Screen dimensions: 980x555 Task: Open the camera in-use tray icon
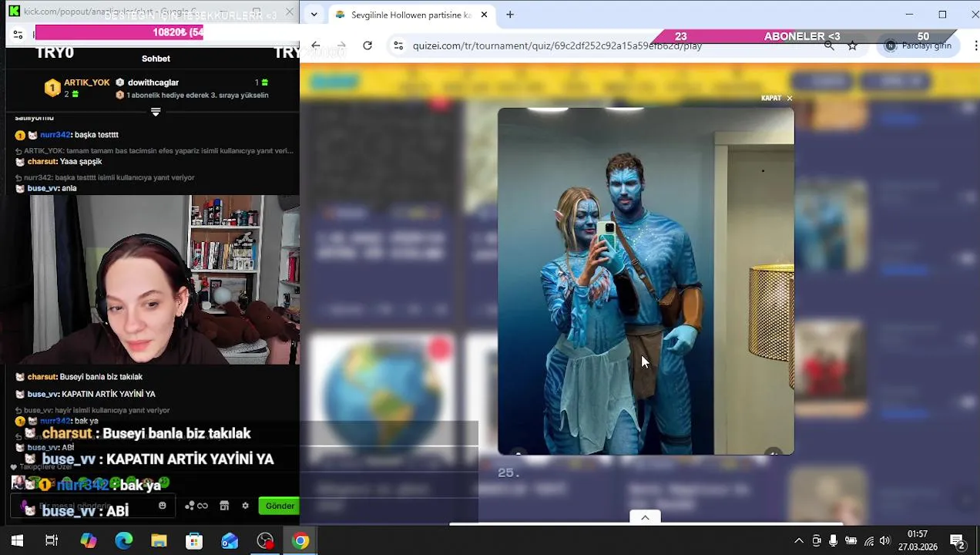(x=817, y=541)
